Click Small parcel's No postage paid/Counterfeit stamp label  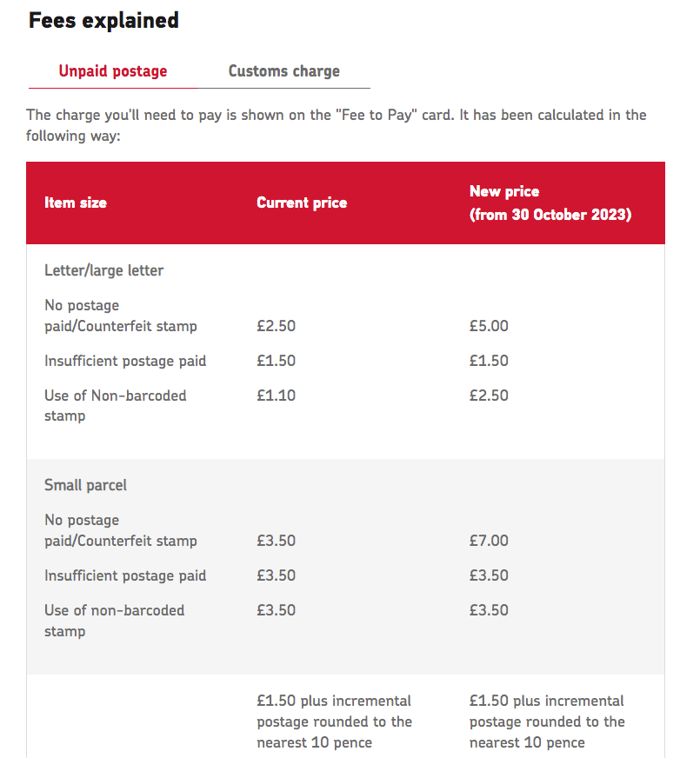click(121, 530)
